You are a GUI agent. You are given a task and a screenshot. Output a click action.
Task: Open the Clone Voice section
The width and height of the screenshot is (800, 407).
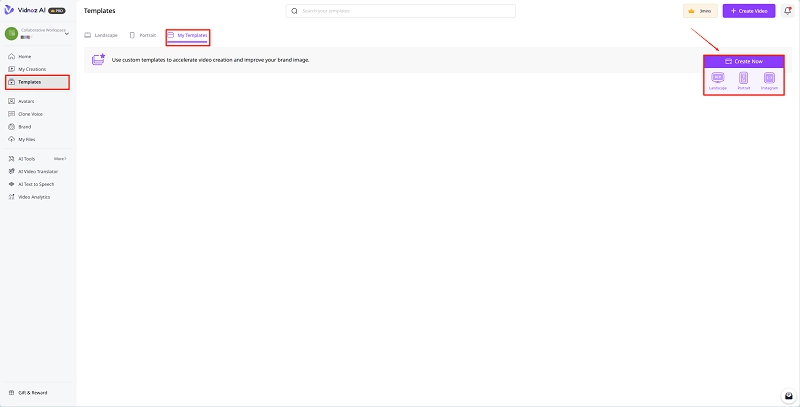coord(32,114)
